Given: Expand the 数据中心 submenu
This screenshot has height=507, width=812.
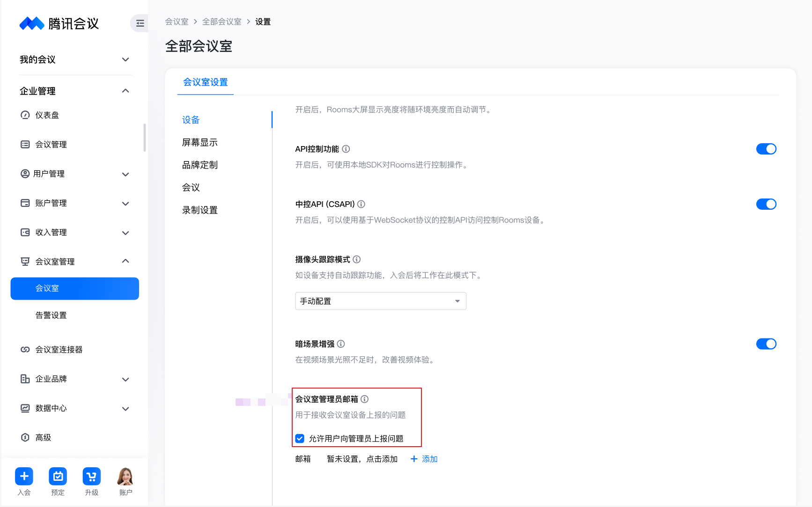Looking at the screenshot, I should tap(125, 409).
